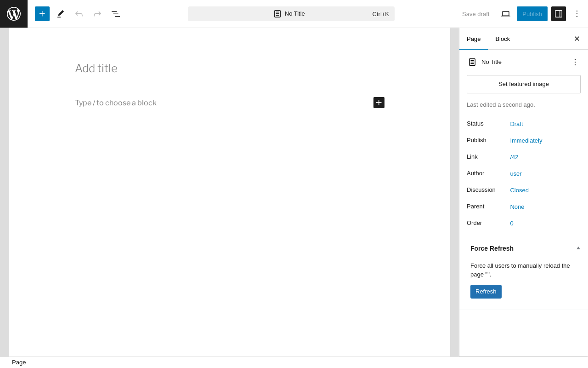Select the Tools pencil icon
This screenshot has height=368, width=588.
(61, 14)
